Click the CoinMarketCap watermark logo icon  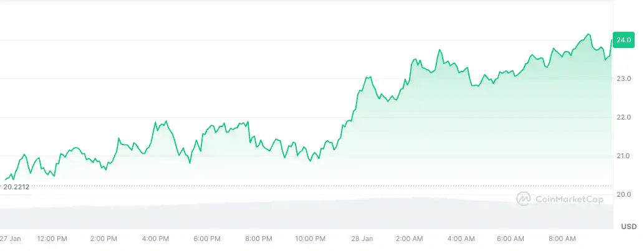point(524,198)
